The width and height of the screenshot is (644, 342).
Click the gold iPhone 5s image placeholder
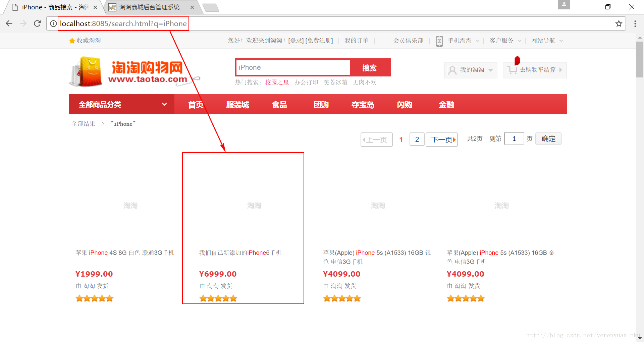click(x=501, y=205)
